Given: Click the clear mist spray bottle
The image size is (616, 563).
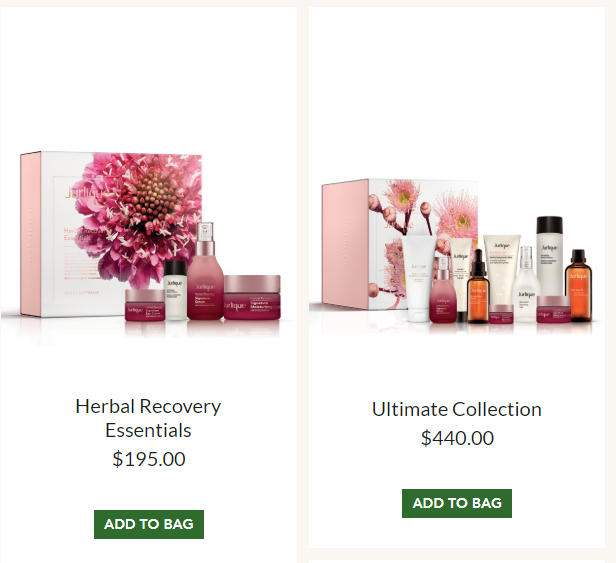Looking at the screenshot, I should click(x=526, y=284).
